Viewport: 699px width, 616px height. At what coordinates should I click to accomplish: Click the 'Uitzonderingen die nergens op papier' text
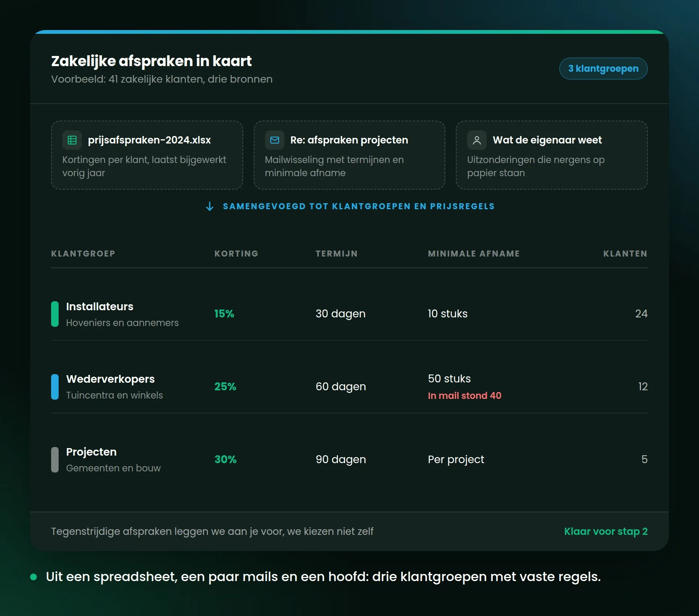point(536,166)
